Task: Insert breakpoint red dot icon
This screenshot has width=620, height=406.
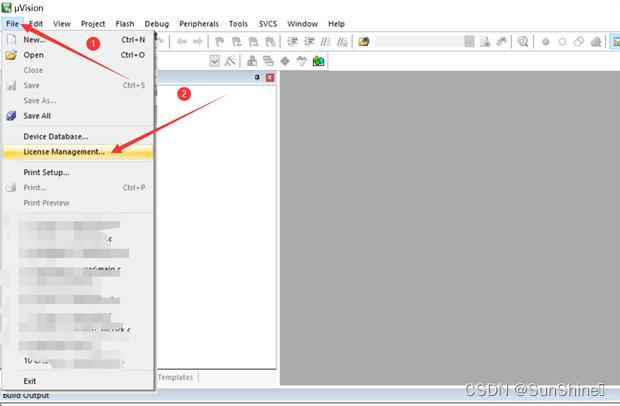Action: point(546,42)
